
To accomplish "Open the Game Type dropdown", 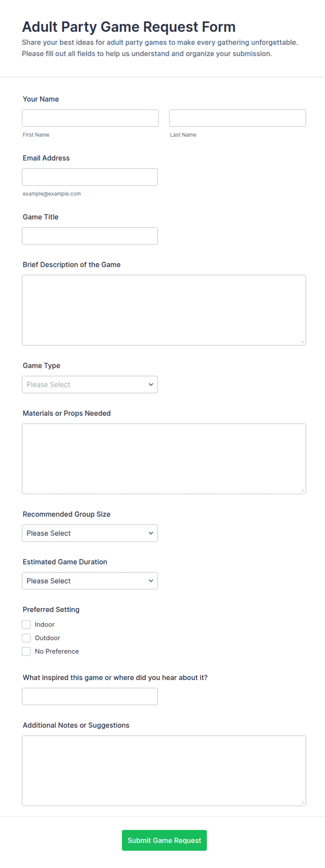I will coord(90,385).
